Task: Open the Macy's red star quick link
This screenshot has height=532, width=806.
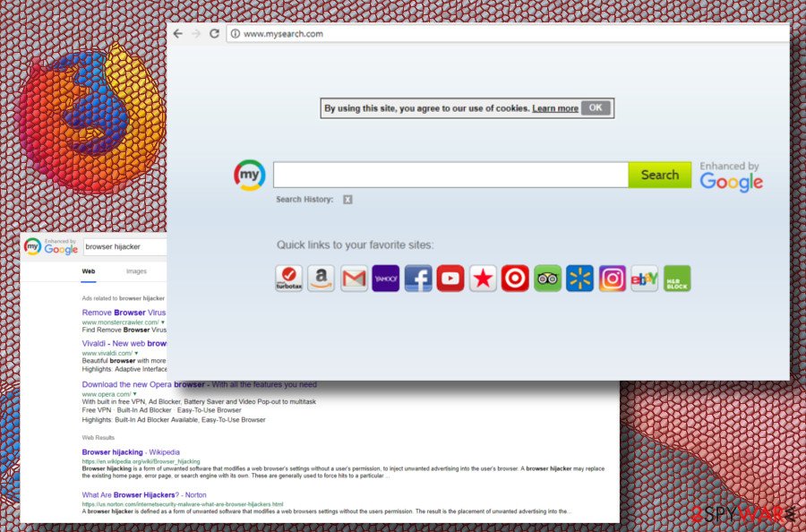Action: [483, 279]
